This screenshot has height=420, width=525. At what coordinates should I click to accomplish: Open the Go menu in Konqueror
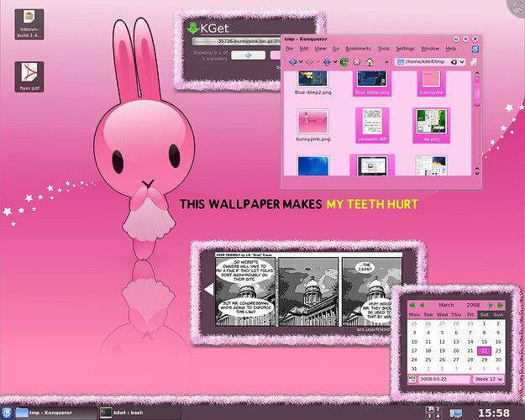pyautogui.click(x=336, y=49)
